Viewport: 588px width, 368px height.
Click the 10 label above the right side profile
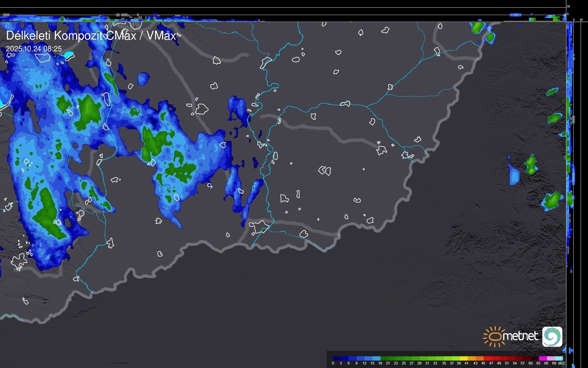581,20
